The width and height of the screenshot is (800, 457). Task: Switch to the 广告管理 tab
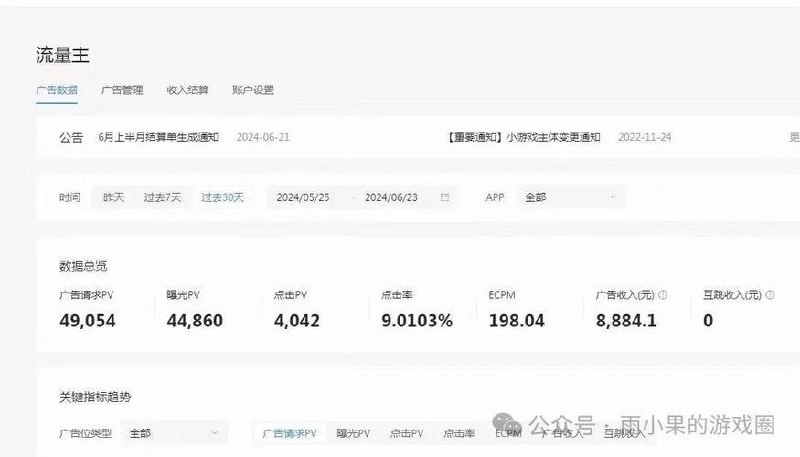122,90
